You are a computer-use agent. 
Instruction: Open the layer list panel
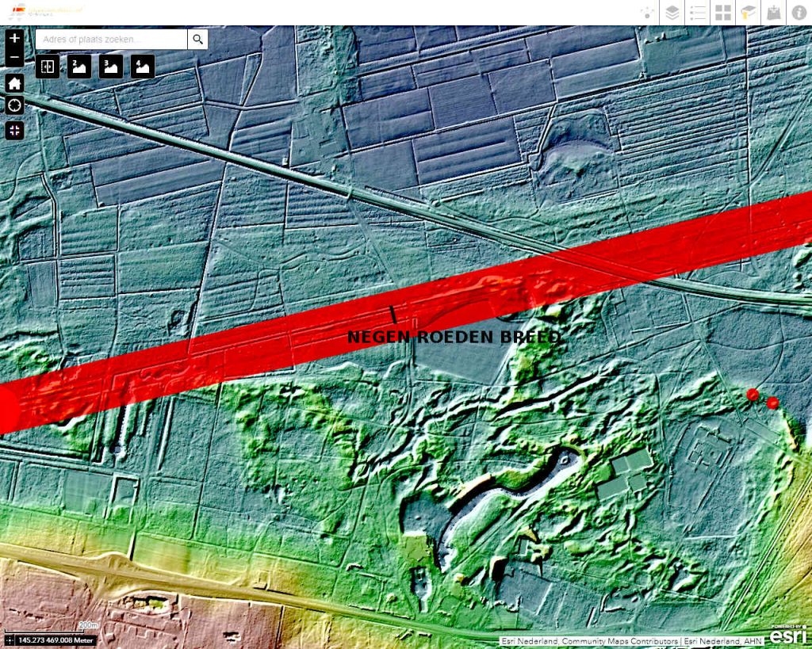(x=672, y=13)
